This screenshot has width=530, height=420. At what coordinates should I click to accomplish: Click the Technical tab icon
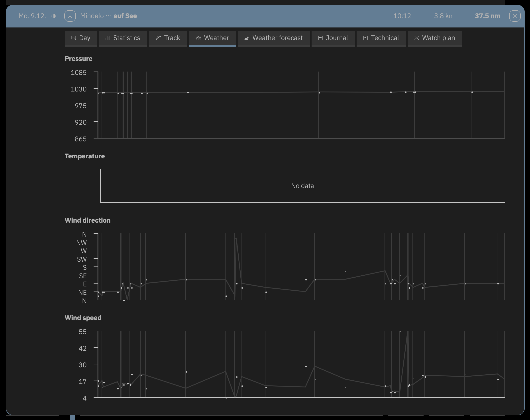(365, 38)
